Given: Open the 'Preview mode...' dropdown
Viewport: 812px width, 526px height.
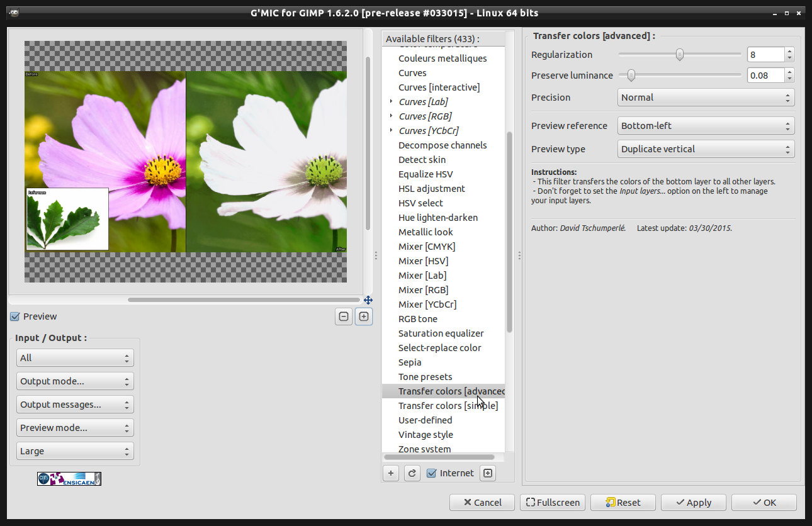Looking at the screenshot, I should [75, 428].
